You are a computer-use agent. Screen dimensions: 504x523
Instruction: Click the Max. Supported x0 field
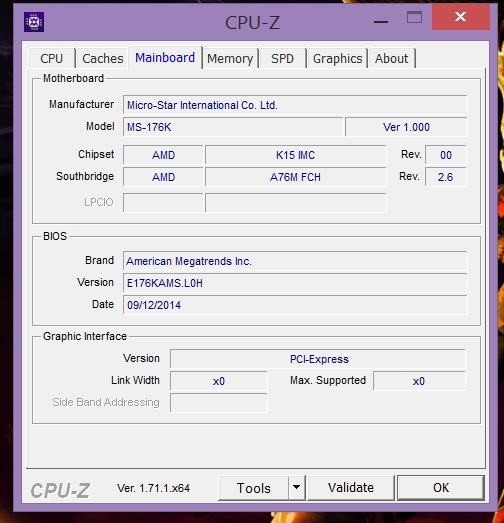click(419, 381)
